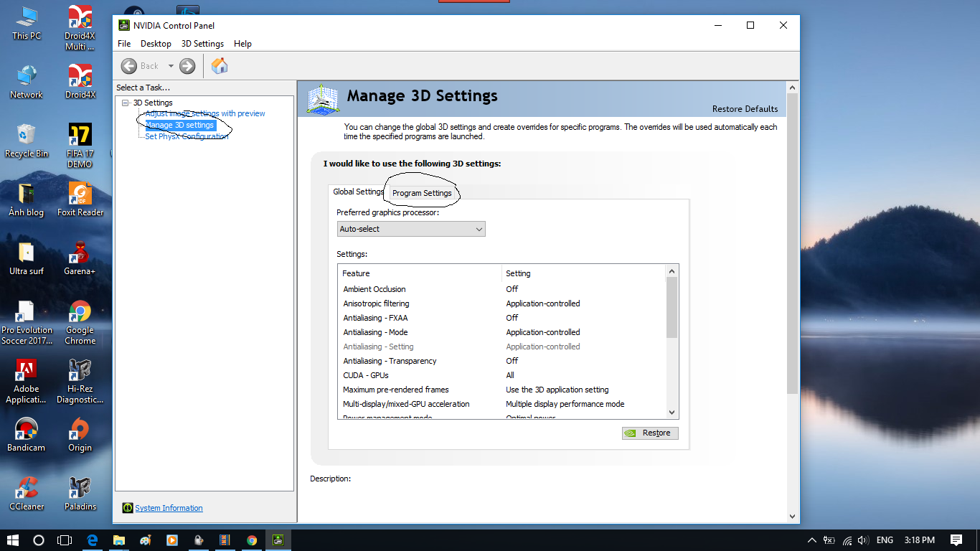Click the Feature column header
The image size is (980, 551).
(x=420, y=273)
